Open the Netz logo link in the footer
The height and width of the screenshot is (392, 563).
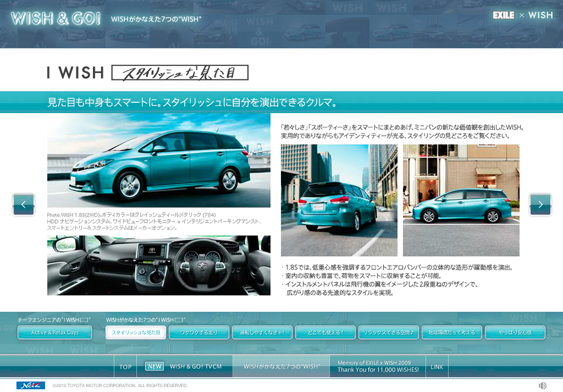pos(30,386)
